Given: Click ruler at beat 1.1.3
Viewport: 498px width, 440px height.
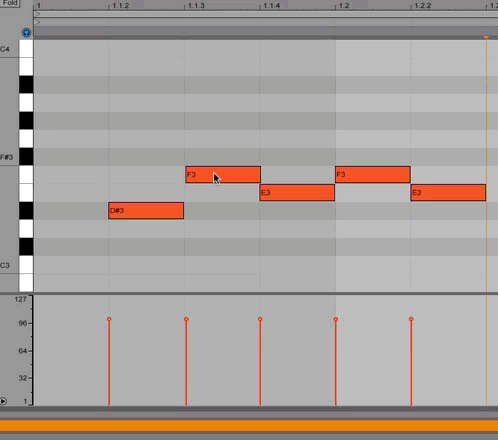Looking at the screenshot, I should (x=196, y=6).
